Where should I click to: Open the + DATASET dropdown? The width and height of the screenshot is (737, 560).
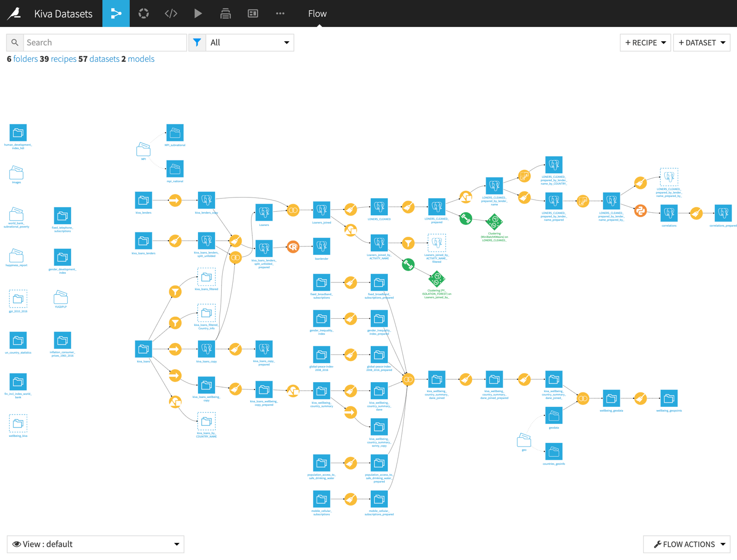pos(701,43)
